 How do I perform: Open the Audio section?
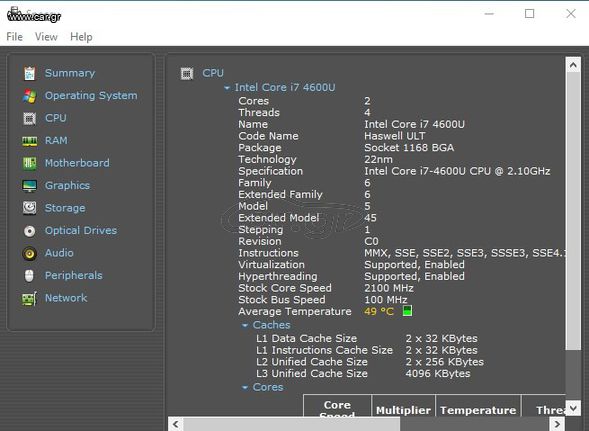(x=59, y=253)
